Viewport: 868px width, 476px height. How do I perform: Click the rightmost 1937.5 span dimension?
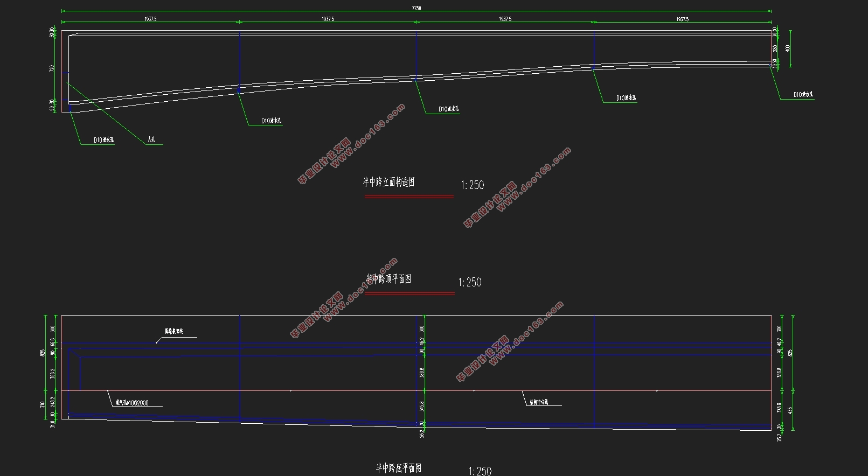(682, 19)
